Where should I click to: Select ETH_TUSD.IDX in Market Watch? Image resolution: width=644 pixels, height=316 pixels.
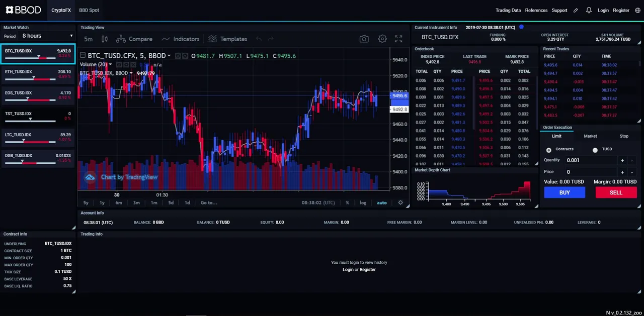pyautogui.click(x=38, y=74)
